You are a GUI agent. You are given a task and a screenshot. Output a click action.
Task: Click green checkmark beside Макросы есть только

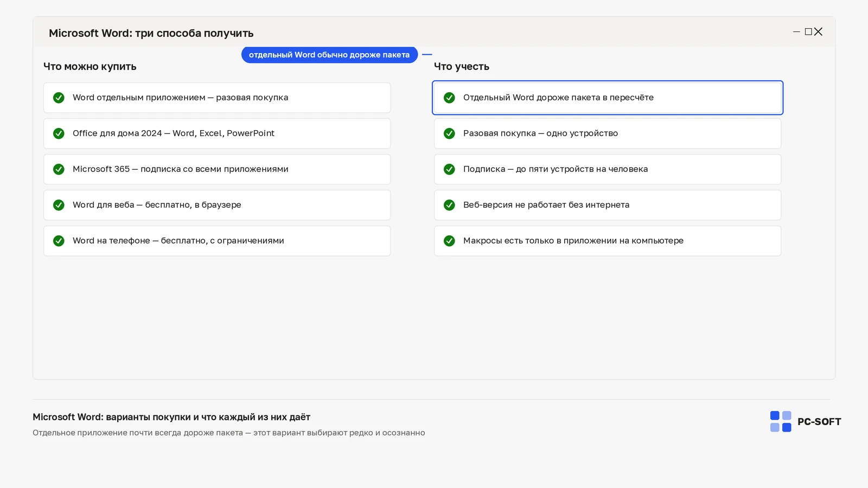pyautogui.click(x=449, y=241)
